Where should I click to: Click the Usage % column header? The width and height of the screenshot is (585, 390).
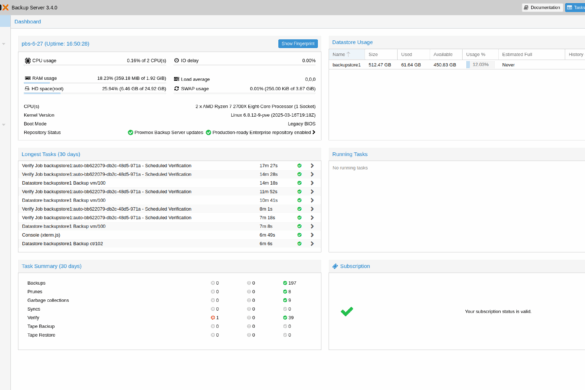[480, 54]
